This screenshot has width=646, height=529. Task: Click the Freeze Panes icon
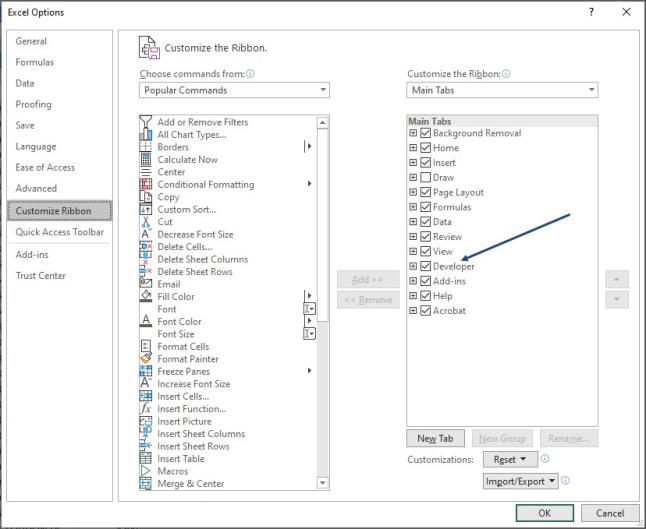pos(145,371)
